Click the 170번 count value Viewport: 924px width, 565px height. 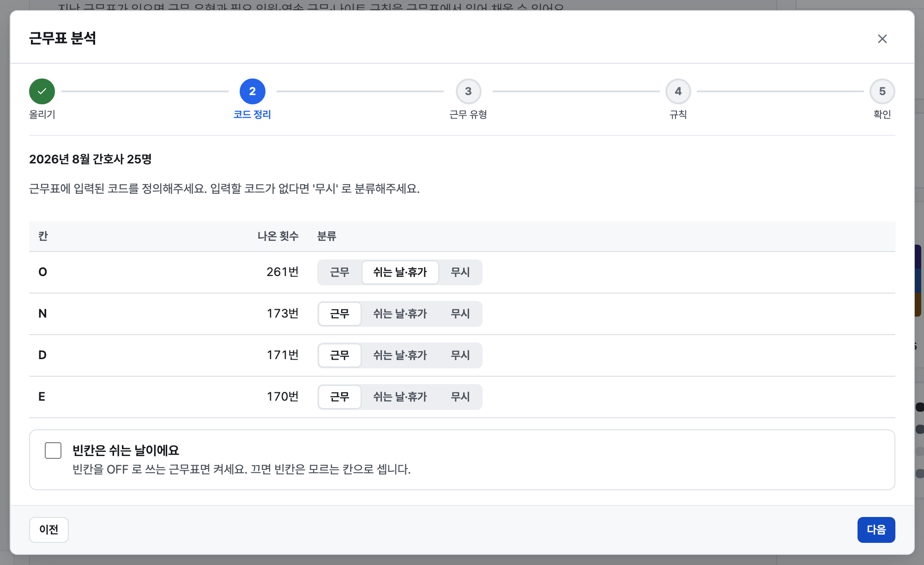click(x=283, y=397)
